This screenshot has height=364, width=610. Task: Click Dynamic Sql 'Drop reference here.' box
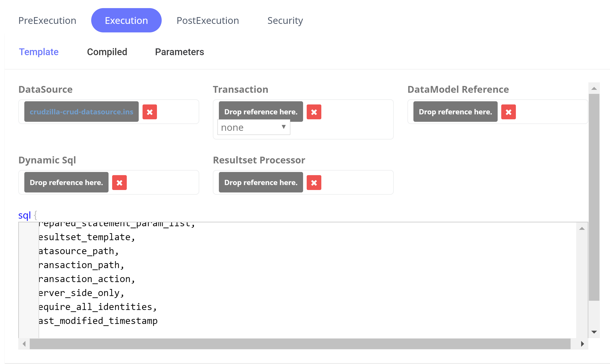pyautogui.click(x=66, y=182)
